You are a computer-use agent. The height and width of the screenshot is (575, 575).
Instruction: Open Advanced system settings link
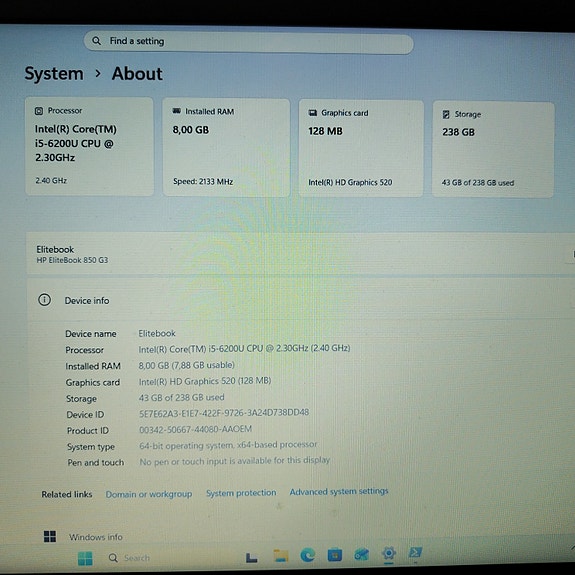(x=339, y=491)
